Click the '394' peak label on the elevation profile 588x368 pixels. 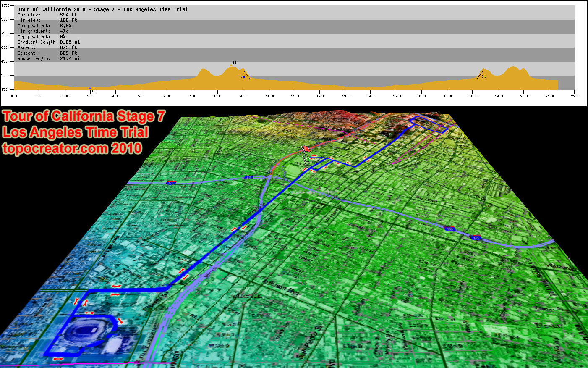[235, 63]
